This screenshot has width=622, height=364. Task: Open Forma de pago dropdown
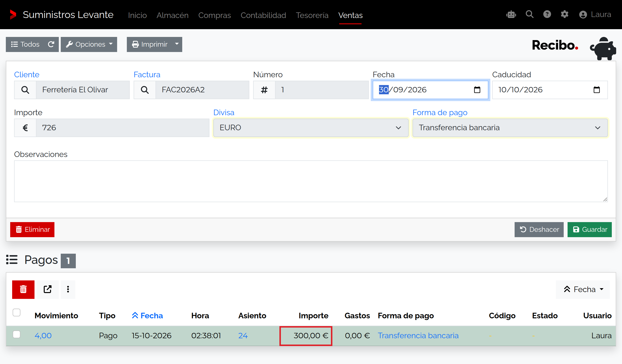[510, 128]
